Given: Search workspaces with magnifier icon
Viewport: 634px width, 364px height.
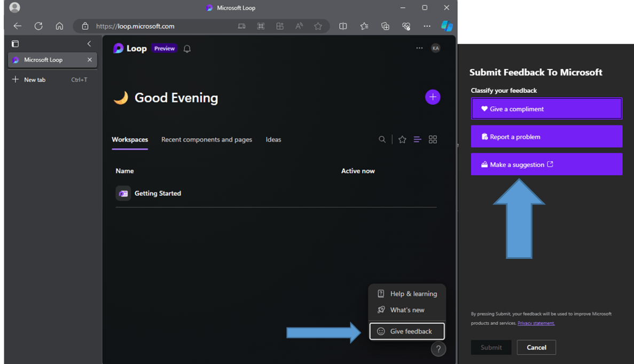Looking at the screenshot, I should pyautogui.click(x=382, y=139).
